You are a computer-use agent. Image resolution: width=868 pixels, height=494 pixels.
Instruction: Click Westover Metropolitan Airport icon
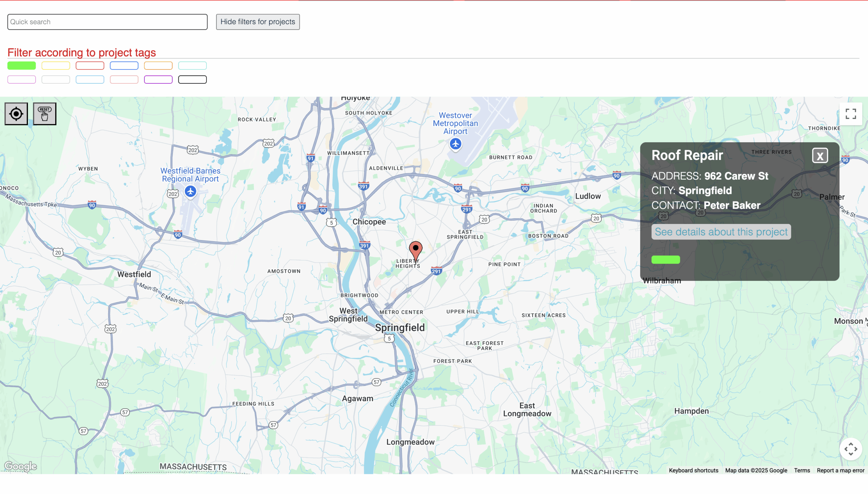point(455,144)
